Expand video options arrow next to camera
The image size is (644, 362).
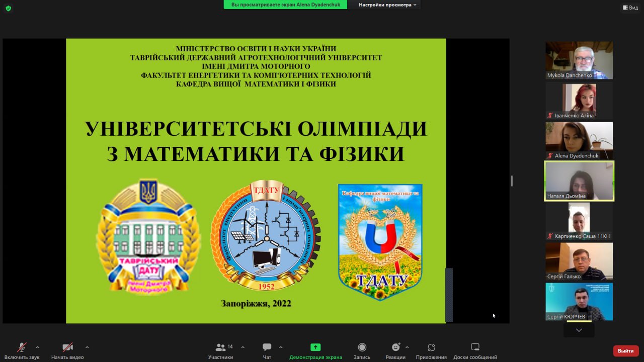(x=87, y=347)
